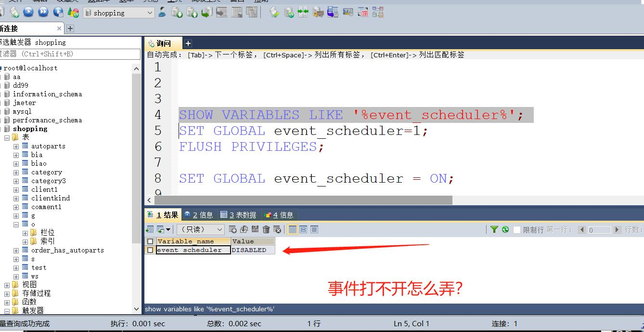
Task: Switch to the 1 结果 tab
Action: 163,215
